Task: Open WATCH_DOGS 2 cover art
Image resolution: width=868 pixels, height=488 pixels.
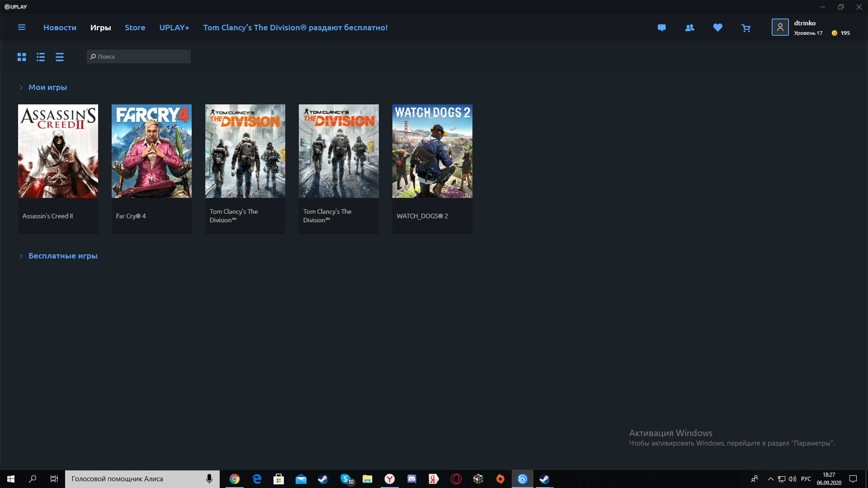Action: 432,151
